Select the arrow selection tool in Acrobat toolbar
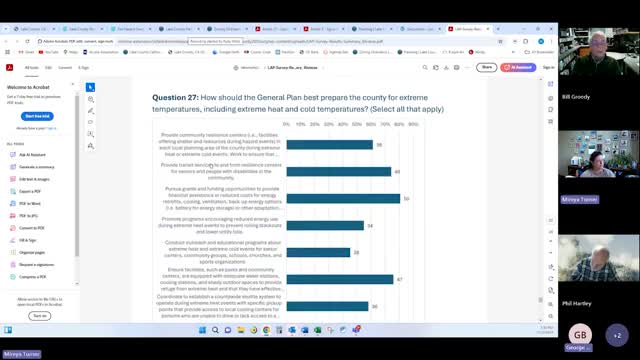Screen dimensions: 640x360 pos(90,87)
